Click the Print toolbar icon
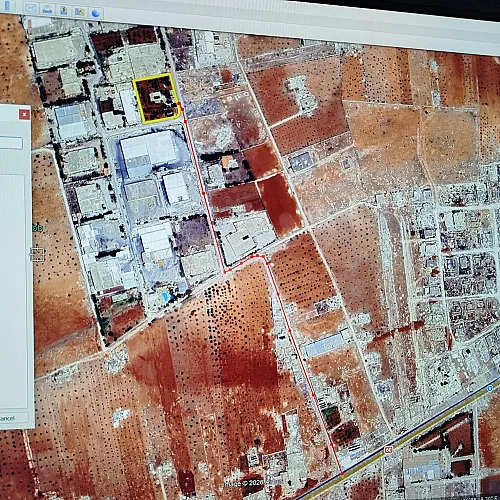Image resolution: width=500 pixels, height=500 pixels. click(x=47, y=9)
